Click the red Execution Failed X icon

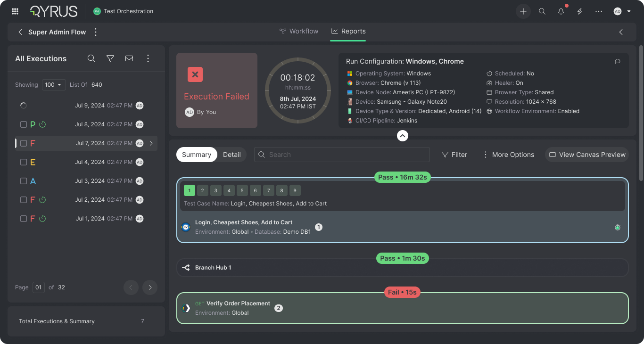[195, 74]
